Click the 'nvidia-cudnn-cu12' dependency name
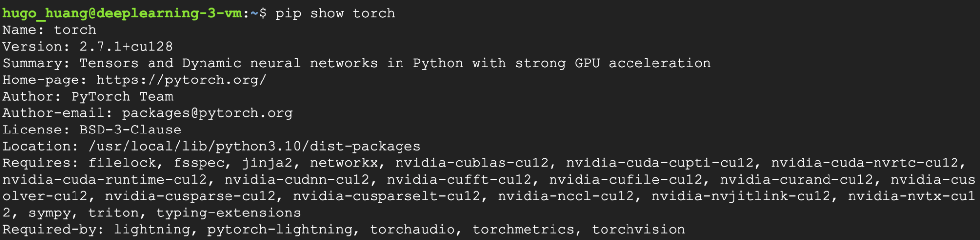 297,180
